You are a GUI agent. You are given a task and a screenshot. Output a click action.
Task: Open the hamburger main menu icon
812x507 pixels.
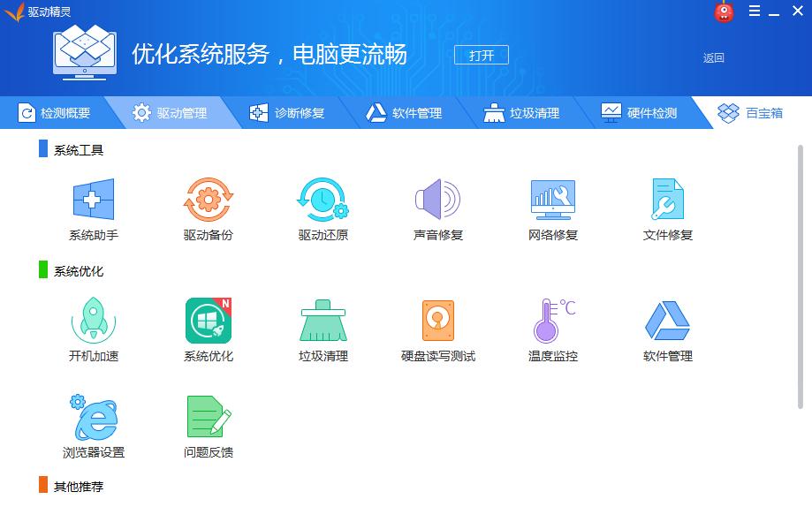pos(755,11)
